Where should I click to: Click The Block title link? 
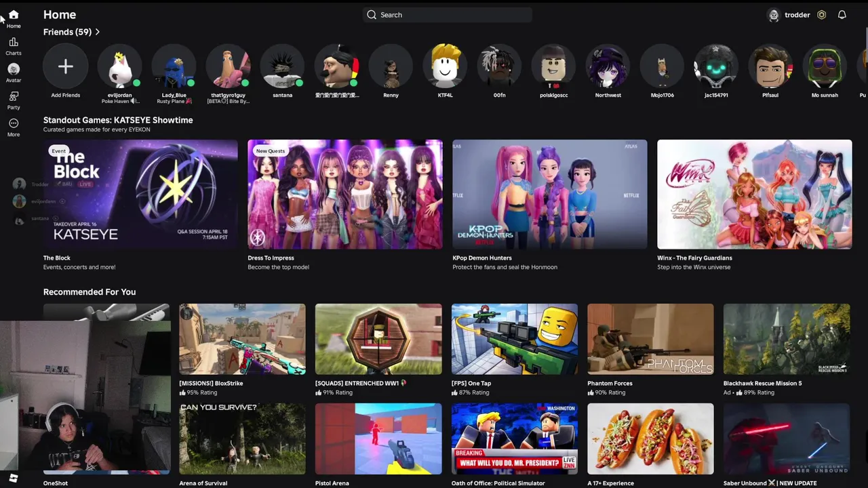click(57, 258)
